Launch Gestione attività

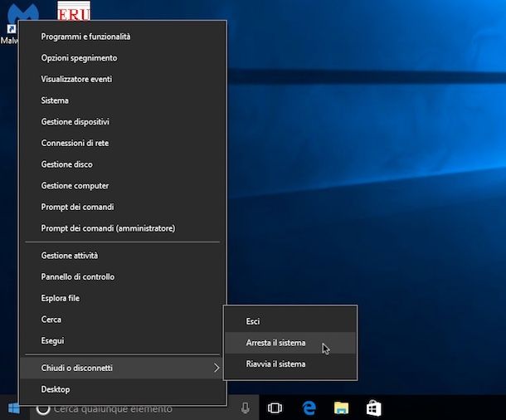pos(123,256)
